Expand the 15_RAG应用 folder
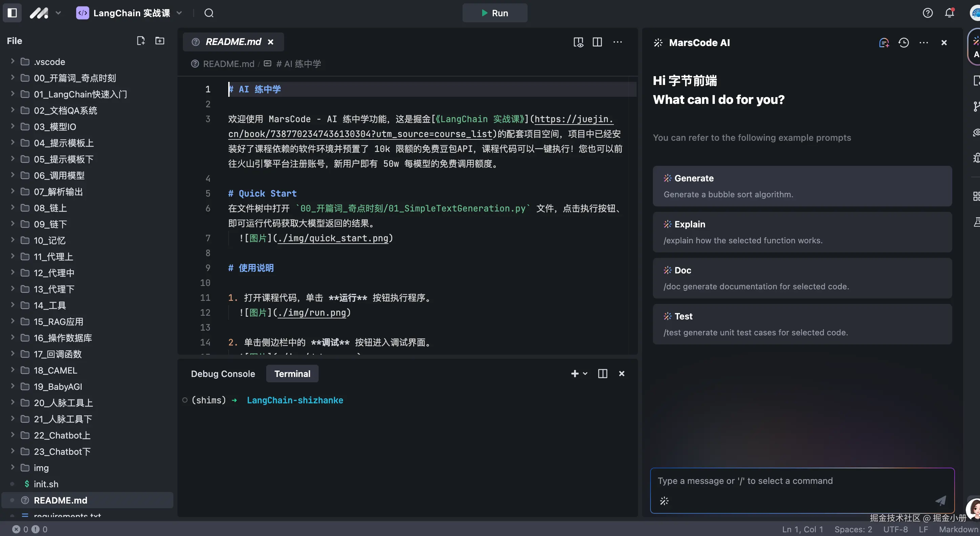980x536 pixels. [58, 321]
